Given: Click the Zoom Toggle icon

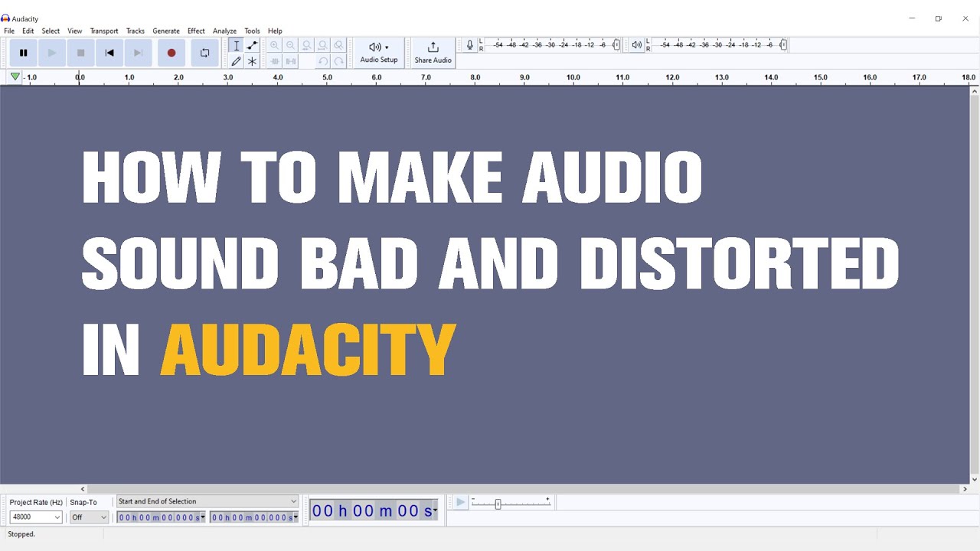Looking at the screenshot, I should pyautogui.click(x=339, y=46).
